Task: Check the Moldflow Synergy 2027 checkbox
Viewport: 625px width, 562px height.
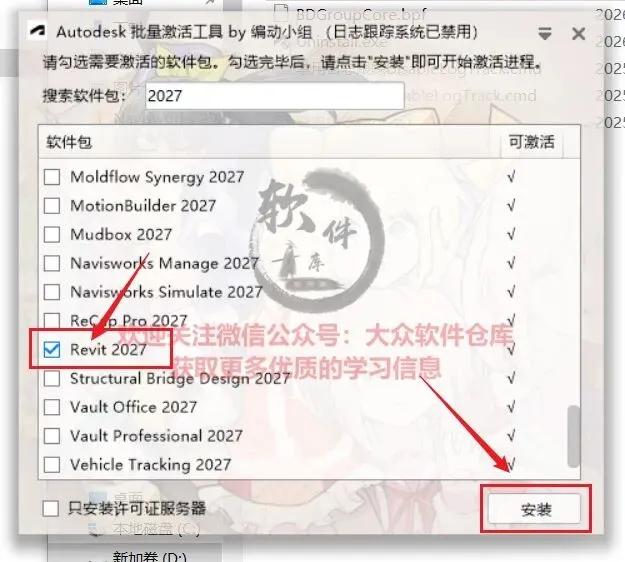Action: click(52, 177)
